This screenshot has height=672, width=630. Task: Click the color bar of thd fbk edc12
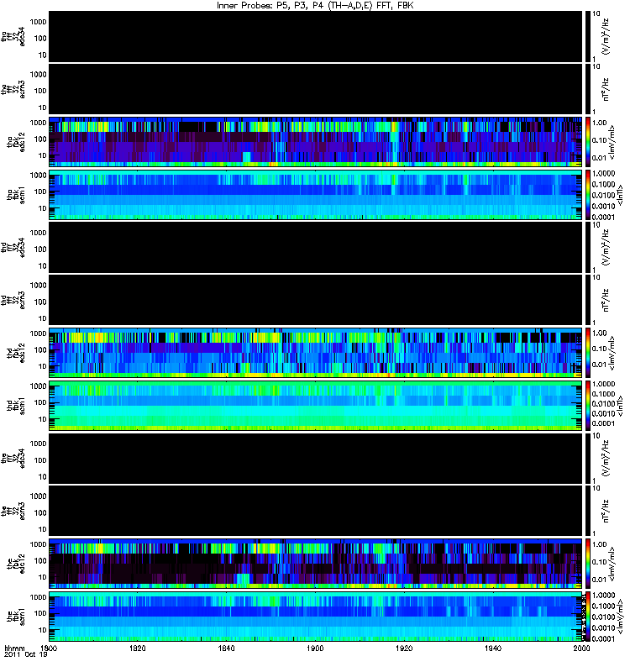coord(587,353)
